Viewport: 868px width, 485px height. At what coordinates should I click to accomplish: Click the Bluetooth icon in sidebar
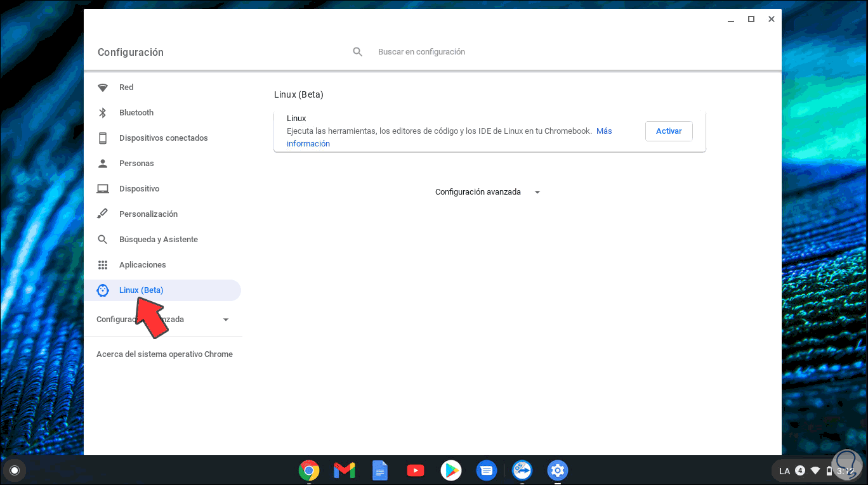(103, 113)
